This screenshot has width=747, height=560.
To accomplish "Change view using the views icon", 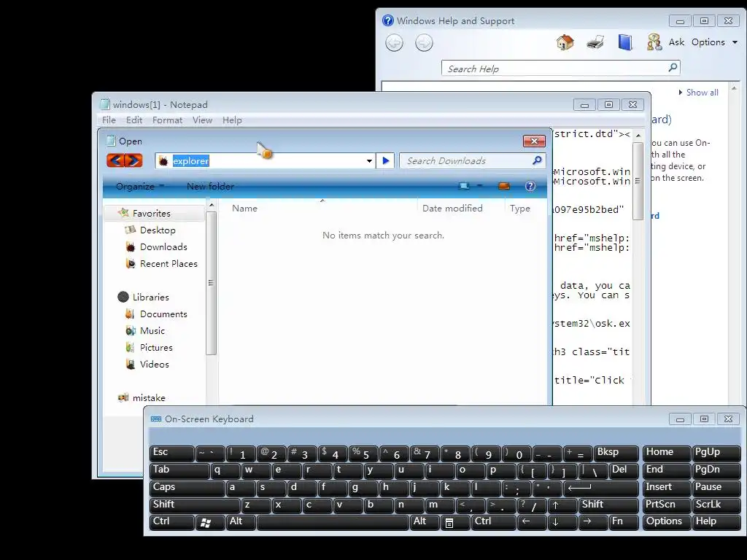I will tap(463, 186).
